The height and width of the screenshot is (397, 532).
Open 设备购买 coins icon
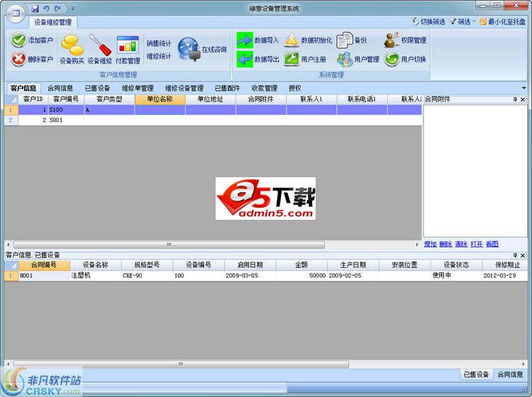coord(72,45)
